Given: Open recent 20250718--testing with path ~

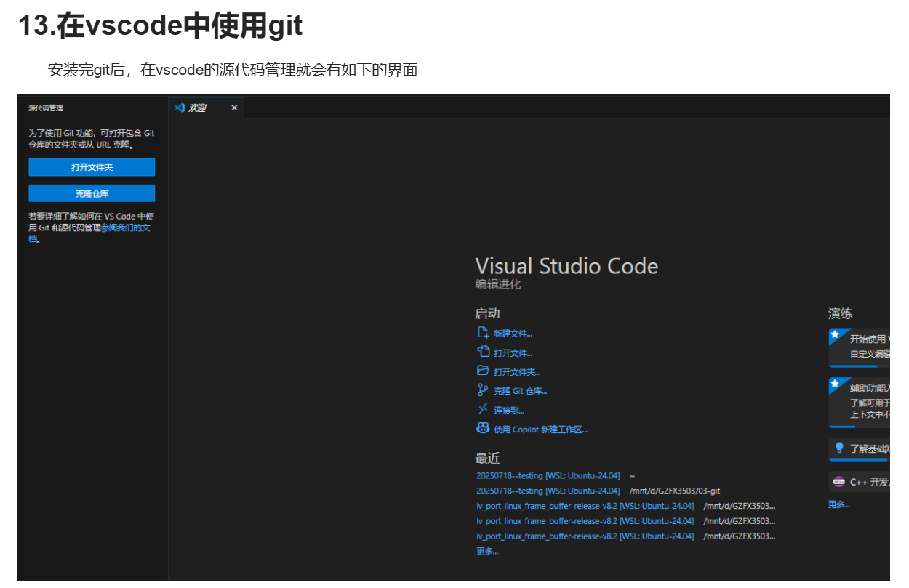Looking at the screenshot, I should click(548, 475).
